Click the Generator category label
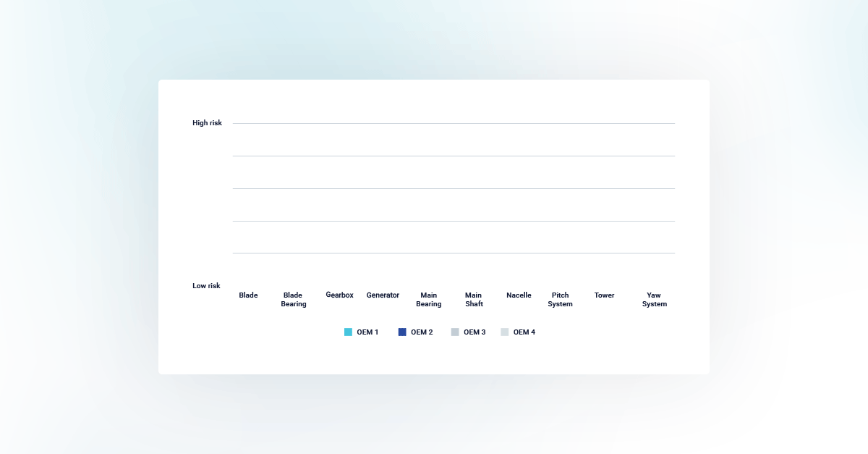This screenshot has height=454, width=868. click(383, 295)
